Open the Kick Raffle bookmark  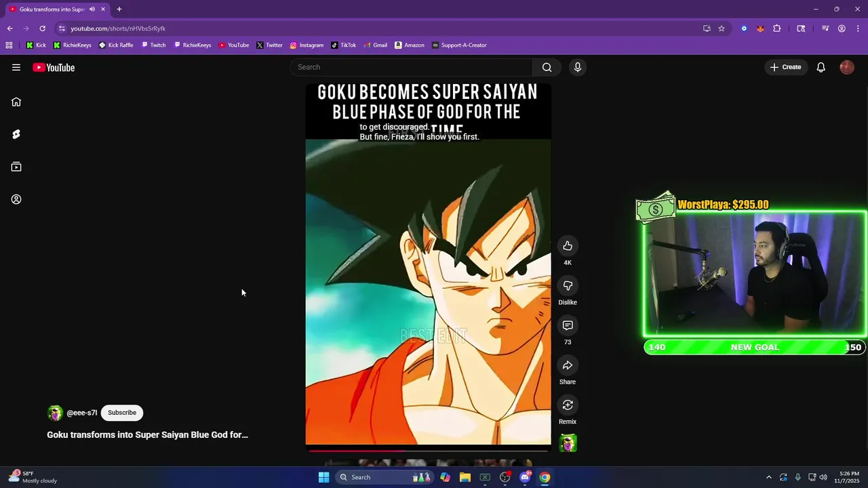coord(116,45)
